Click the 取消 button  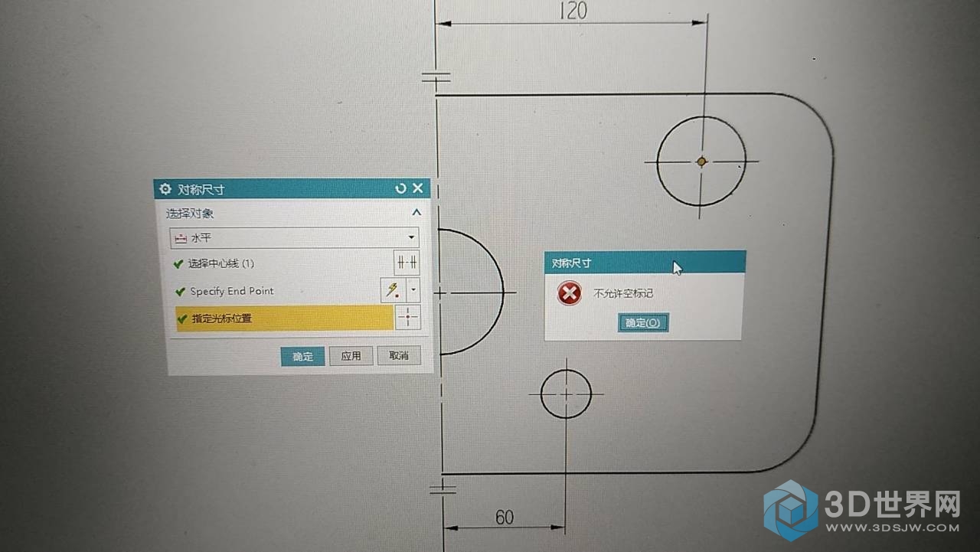click(x=399, y=355)
